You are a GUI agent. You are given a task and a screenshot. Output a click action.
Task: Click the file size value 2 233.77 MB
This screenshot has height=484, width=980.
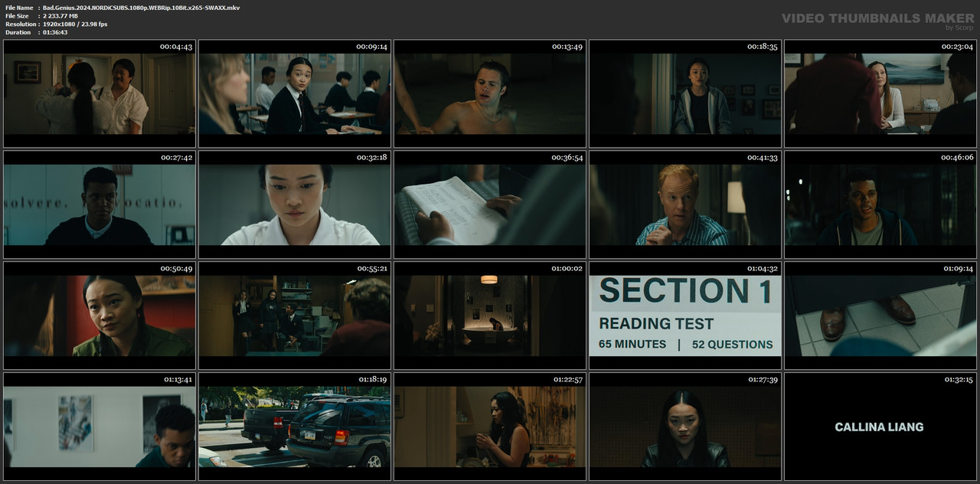(x=60, y=16)
